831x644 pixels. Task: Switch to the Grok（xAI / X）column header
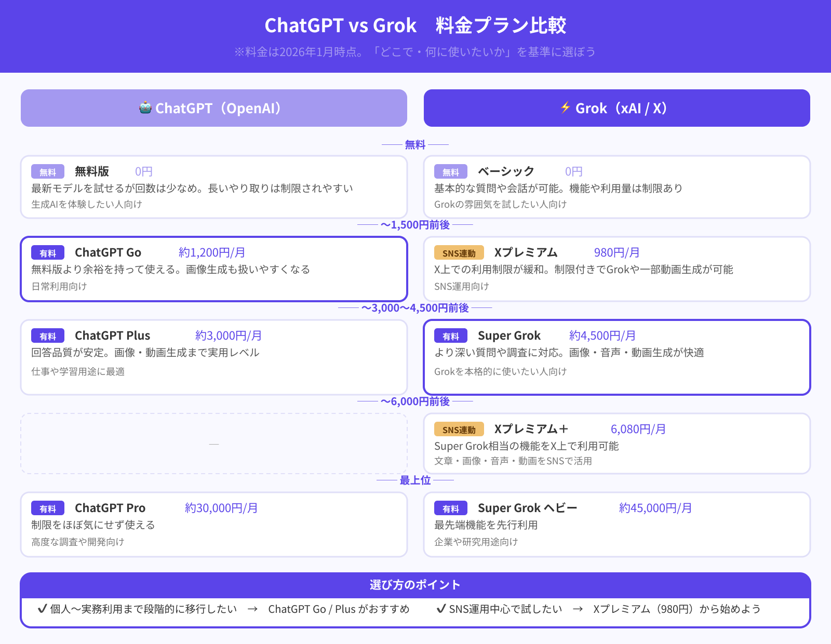pyautogui.click(x=617, y=108)
